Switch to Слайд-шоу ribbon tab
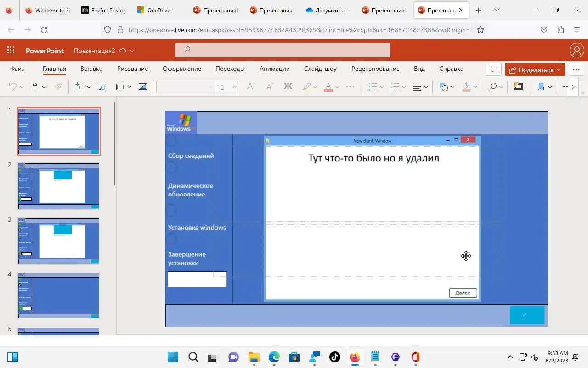Viewport: 588px width, 368px height. click(x=320, y=69)
